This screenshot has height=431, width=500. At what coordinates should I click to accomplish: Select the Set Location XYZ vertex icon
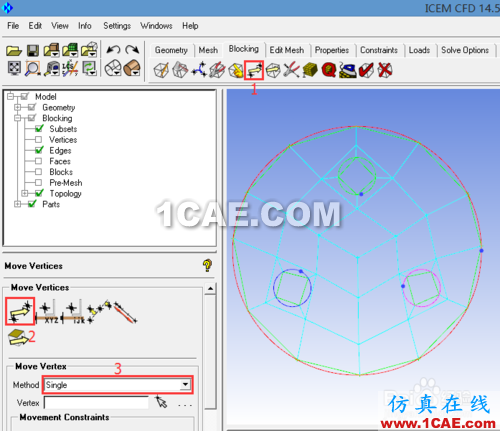(47, 312)
